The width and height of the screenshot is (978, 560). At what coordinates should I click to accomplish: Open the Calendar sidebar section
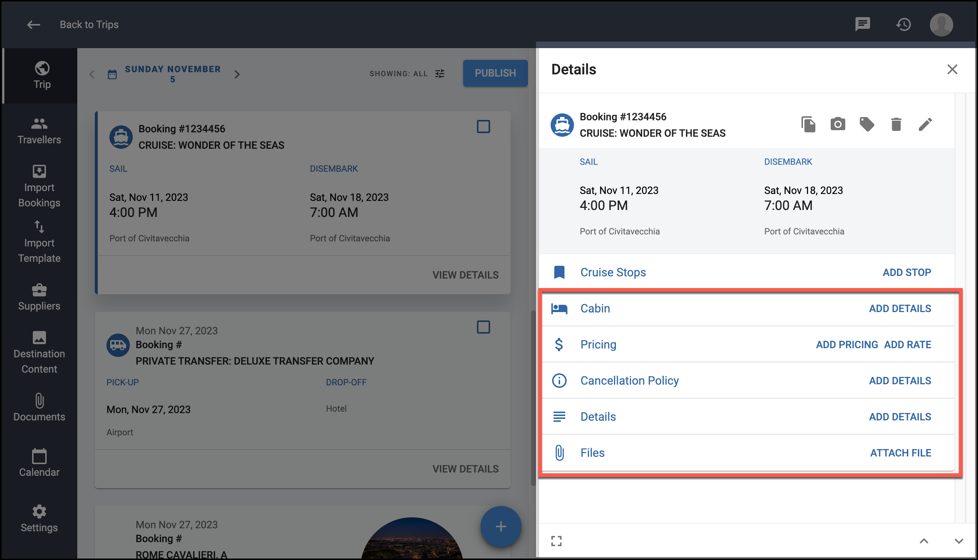39,463
